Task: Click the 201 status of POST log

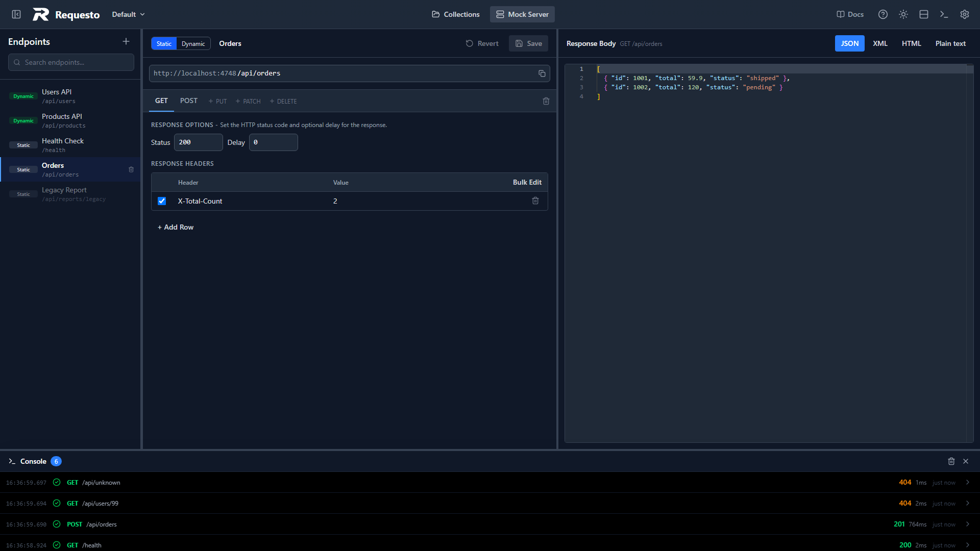Action: [899, 524]
